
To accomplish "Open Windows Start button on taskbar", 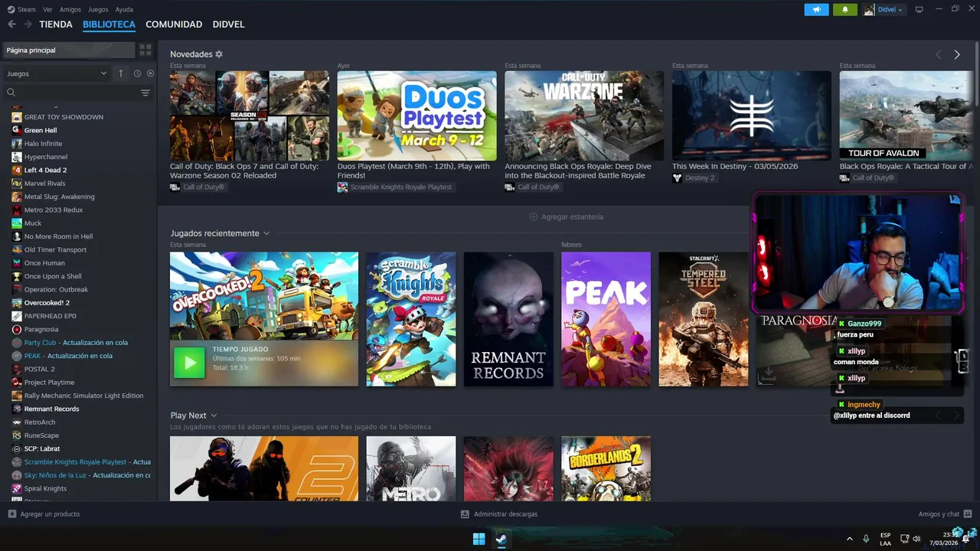I will 479,539.
